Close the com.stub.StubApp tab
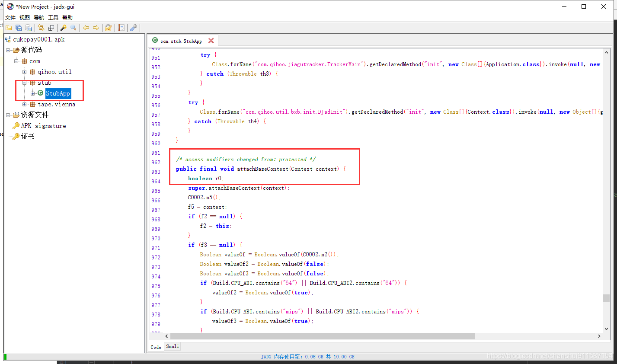This screenshot has height=364, width=617. click(x=211, y=41)
